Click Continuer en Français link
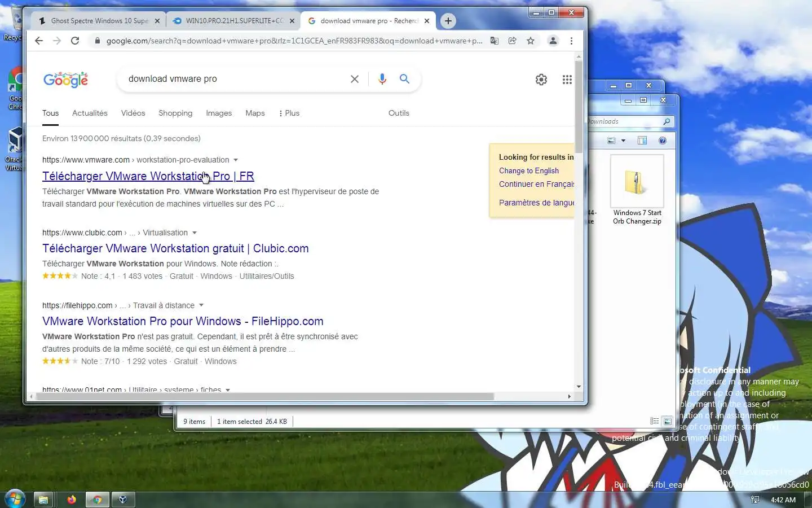The image size is (812, 508). [536, 184]
